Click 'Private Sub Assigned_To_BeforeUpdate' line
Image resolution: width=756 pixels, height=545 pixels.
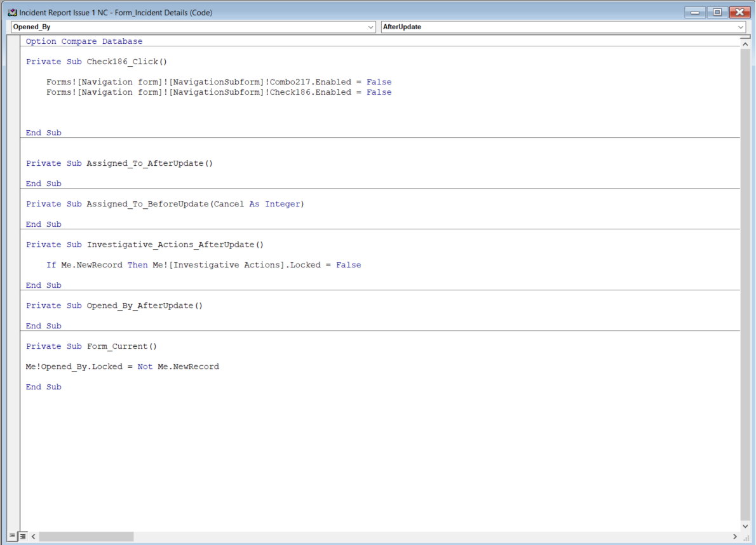coord(165,204)
